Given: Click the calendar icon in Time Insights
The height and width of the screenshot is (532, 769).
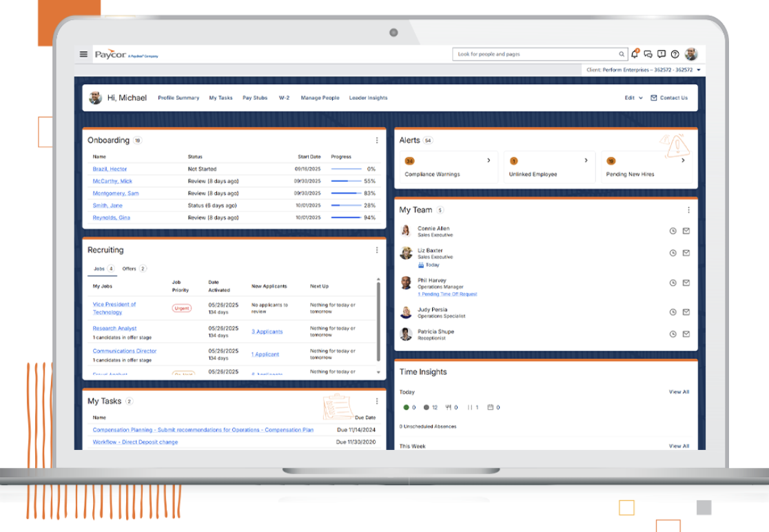Looking at the screenshot, I should pyautogui.click(x=491, y=407).
